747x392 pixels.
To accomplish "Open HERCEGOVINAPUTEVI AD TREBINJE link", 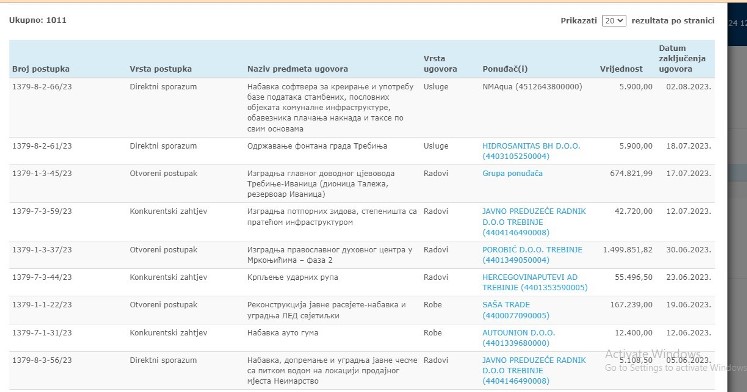I will point(535,282).
